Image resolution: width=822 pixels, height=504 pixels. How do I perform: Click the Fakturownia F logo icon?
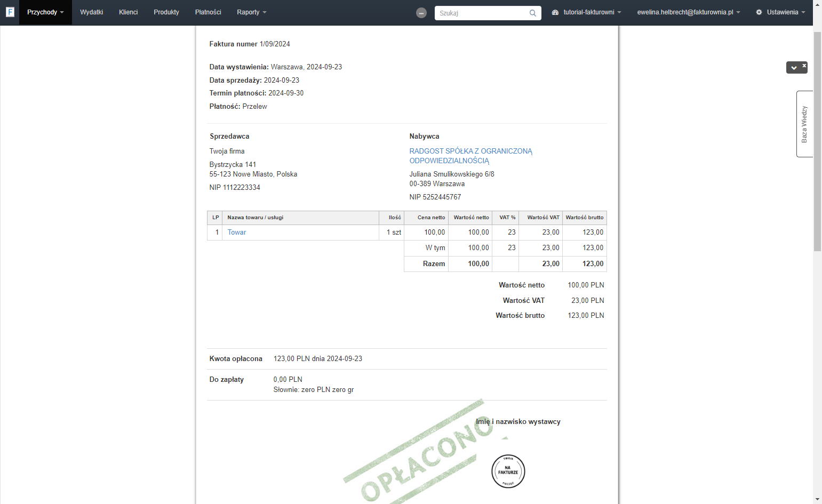coord(10,12)
